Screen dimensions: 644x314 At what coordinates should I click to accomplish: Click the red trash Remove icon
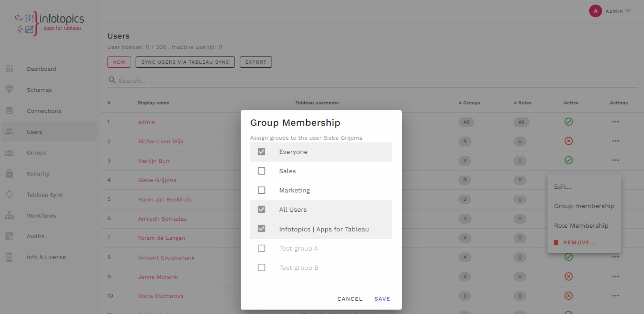[556, 242]
